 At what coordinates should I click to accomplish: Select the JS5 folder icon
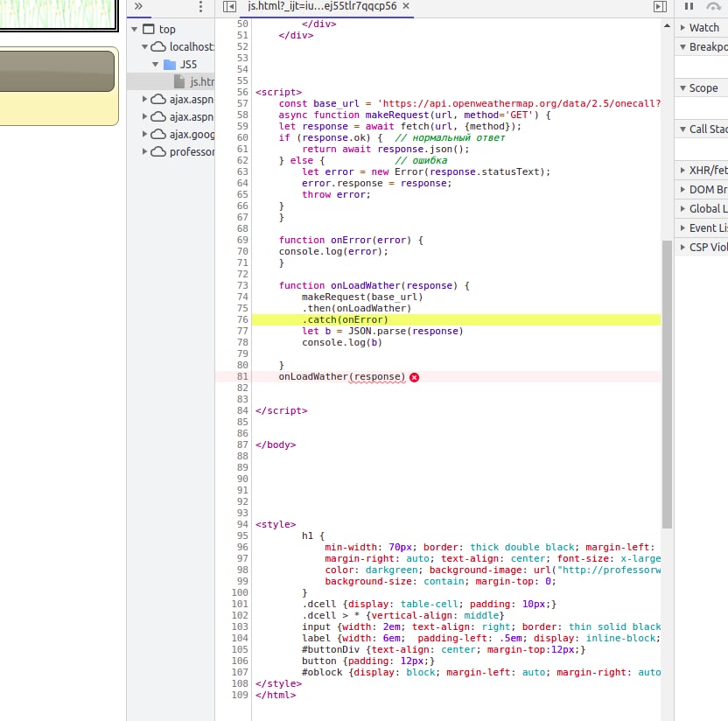coord(170,65)
